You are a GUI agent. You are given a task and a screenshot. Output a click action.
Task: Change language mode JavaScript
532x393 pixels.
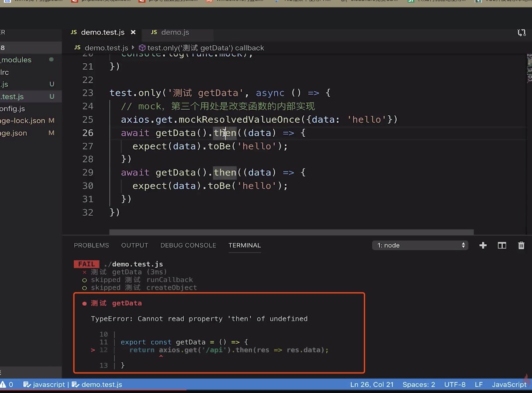(x=509, y=385)
